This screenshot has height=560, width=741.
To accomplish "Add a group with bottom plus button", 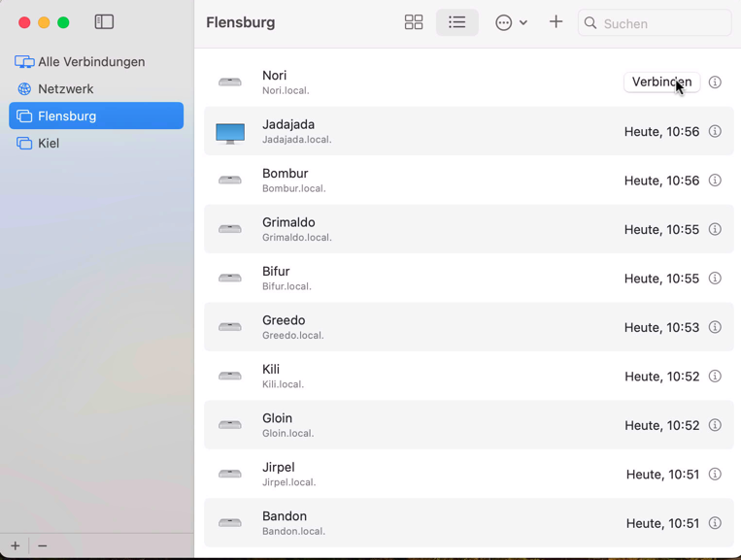I will (x=16, y=545).
